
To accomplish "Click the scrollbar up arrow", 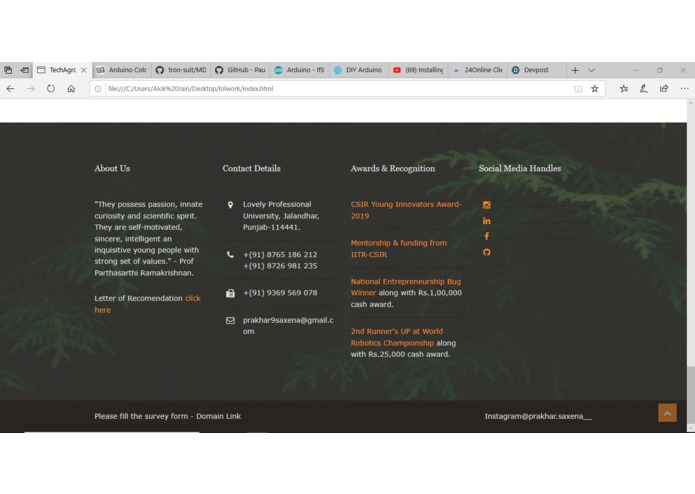I will point(691,103).
